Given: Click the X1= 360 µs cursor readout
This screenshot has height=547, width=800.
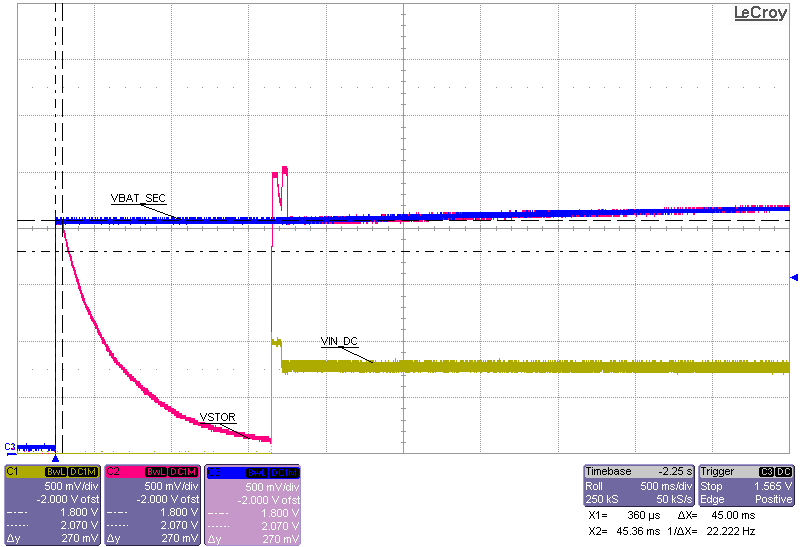Looking at the screenshot, I should (x=624, y=515).
